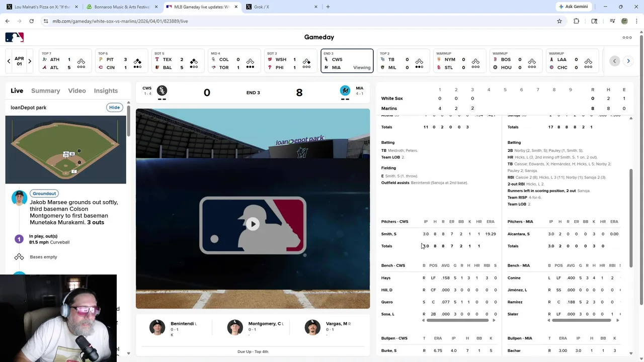Bookmark this page with the star icon

click(559, 21)
